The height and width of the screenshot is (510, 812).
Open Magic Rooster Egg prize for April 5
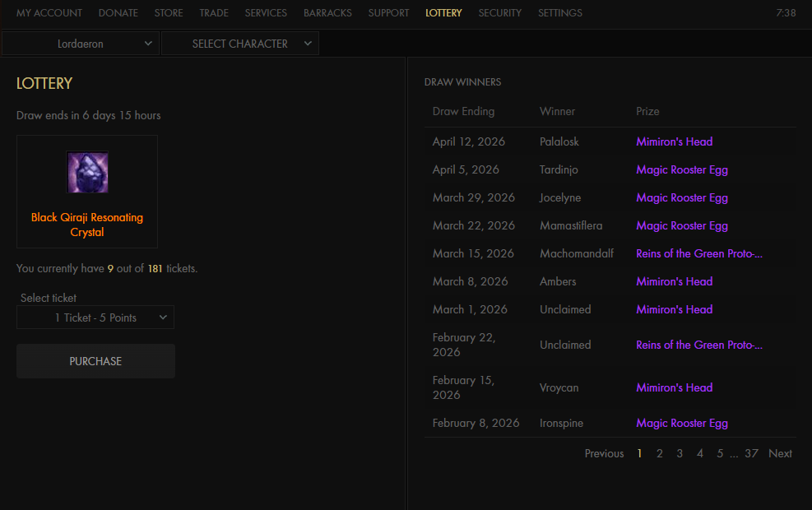(x=682, y=169)
